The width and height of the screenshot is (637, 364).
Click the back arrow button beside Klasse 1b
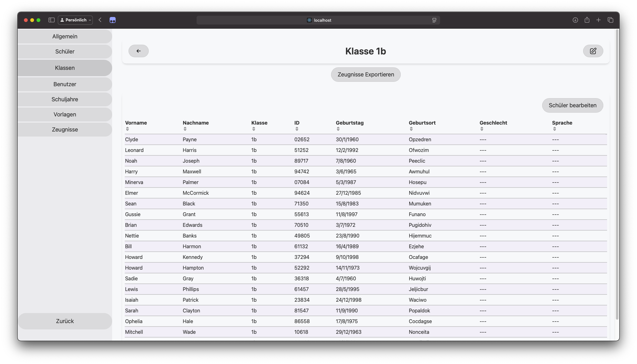click(138, 51)
